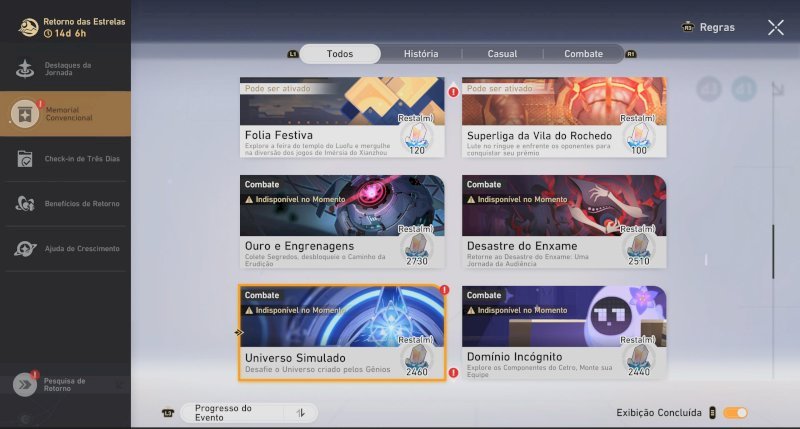Close the event panel with X
This screenshot has height=429, width=800.
click(776, 28)
